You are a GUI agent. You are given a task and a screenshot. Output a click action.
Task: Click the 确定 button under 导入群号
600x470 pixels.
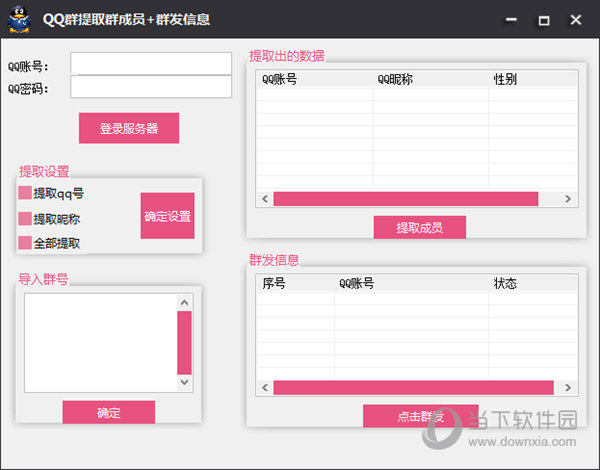tap(109, 412)
